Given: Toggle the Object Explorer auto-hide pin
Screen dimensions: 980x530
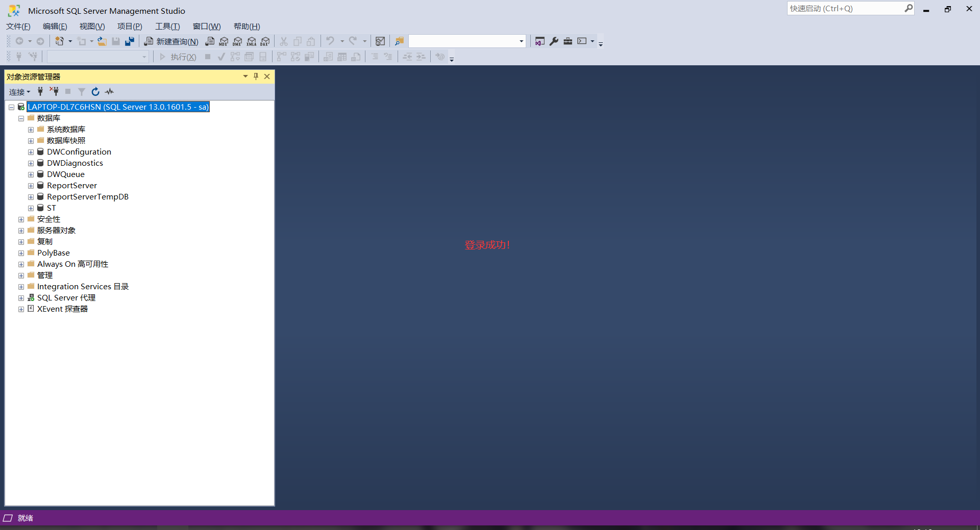Looking at the screenshot, I should pyautogui.click(x=256, y=77).
